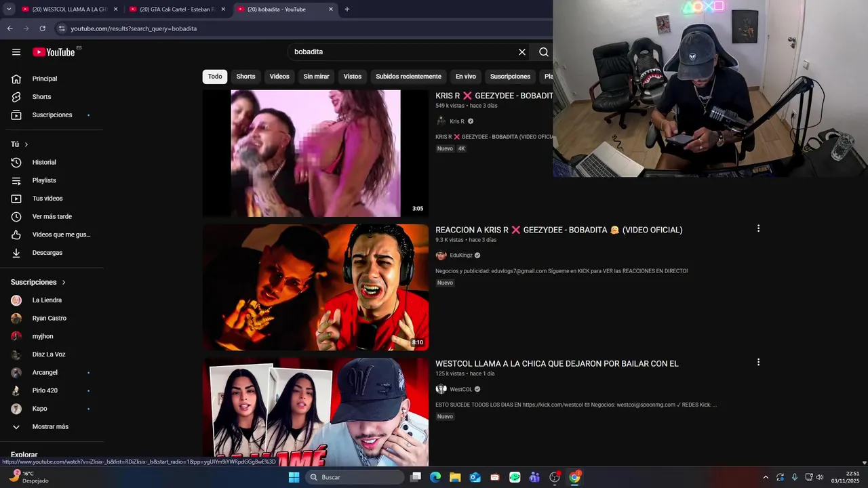868x488 pixels.
Task: Reload the page with browser refresh button
Action: click(x=42, y=28)
